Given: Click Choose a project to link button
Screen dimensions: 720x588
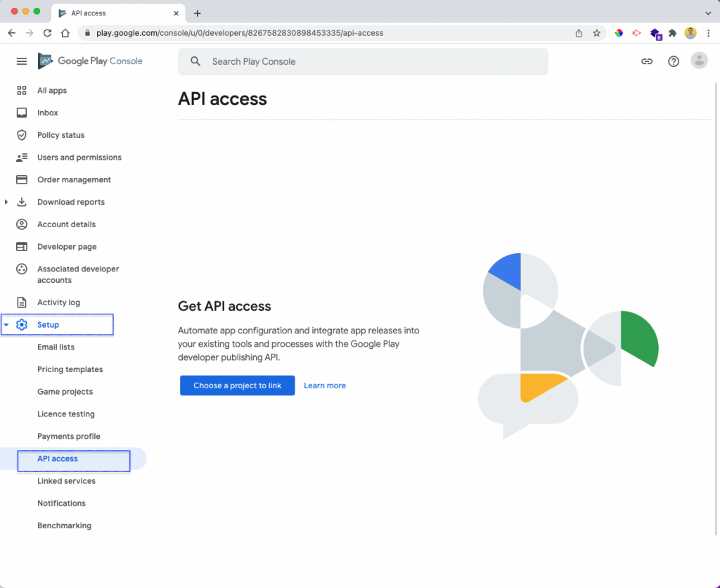Looking at the screenshot, I should pyautogui.click(x=238, y=385).
